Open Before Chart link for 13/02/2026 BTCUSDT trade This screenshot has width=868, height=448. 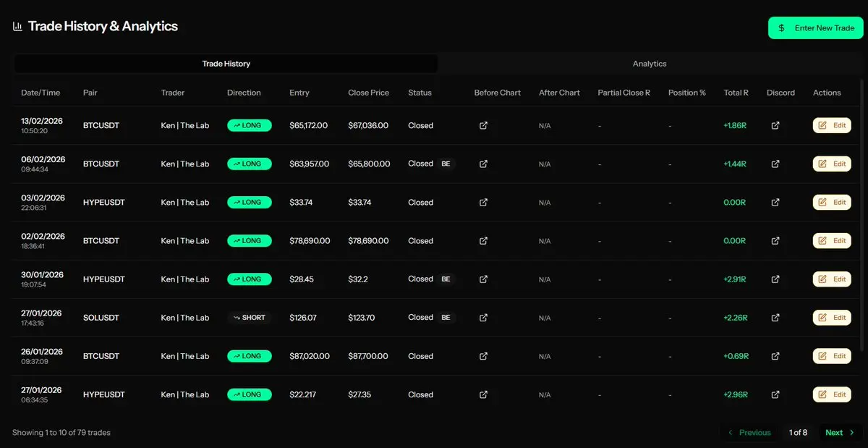(483, 125)
